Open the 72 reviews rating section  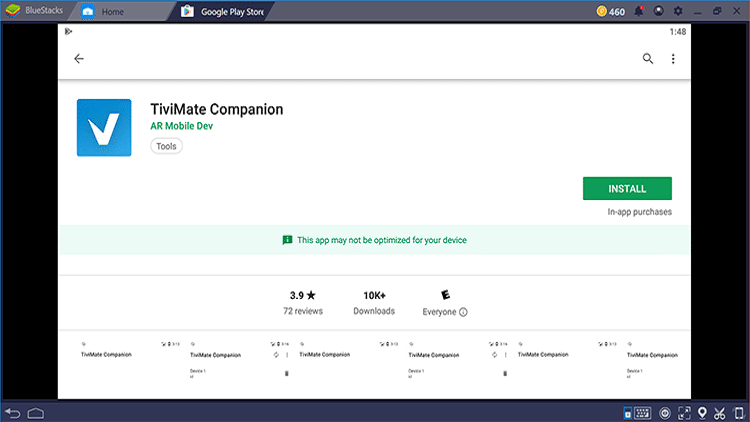tap(302, 303)
